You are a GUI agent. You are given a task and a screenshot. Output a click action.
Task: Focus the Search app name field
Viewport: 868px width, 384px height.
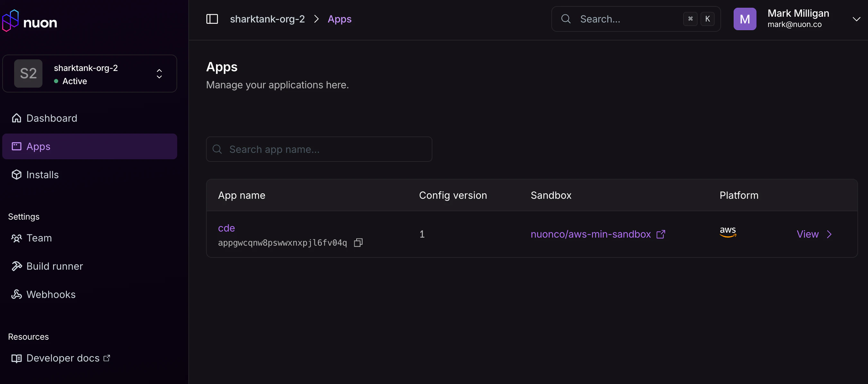click(319, 149)
